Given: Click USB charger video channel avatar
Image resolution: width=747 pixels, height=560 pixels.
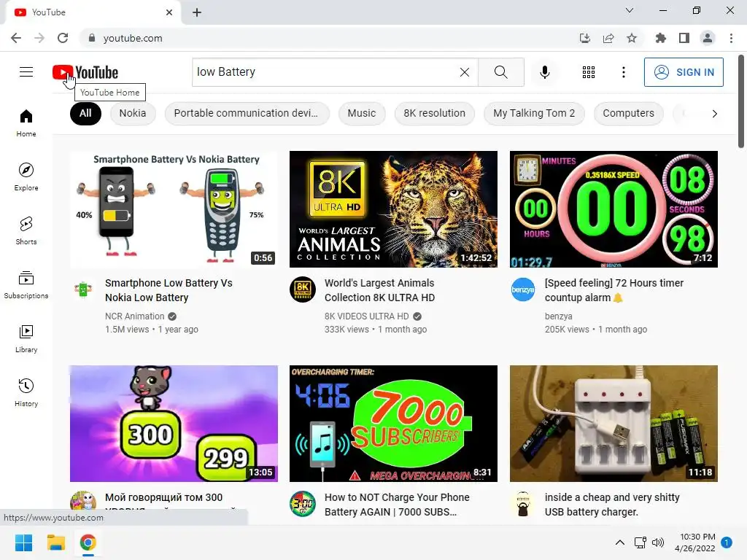Looking at the screenshot, I should [x=522, y=503].
